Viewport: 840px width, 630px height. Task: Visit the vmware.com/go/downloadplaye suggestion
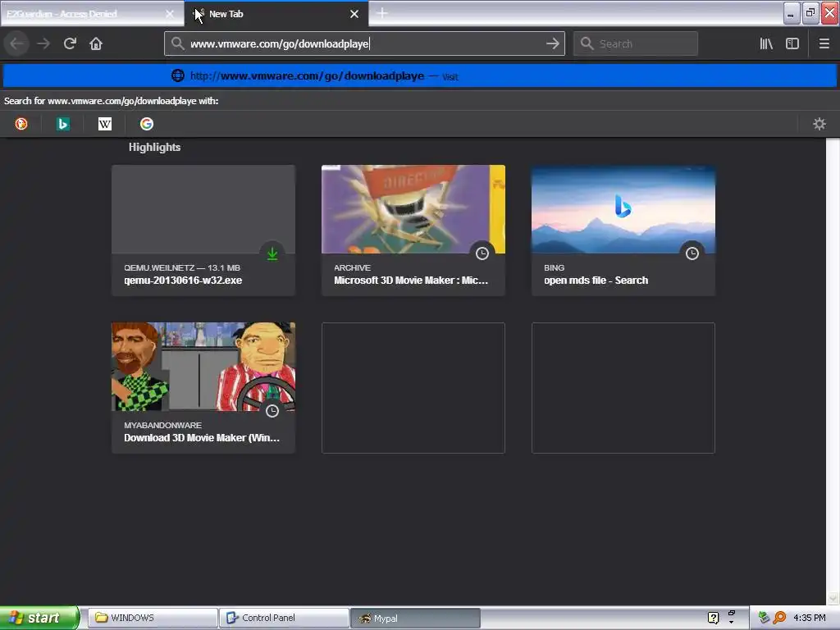[419, 75]
